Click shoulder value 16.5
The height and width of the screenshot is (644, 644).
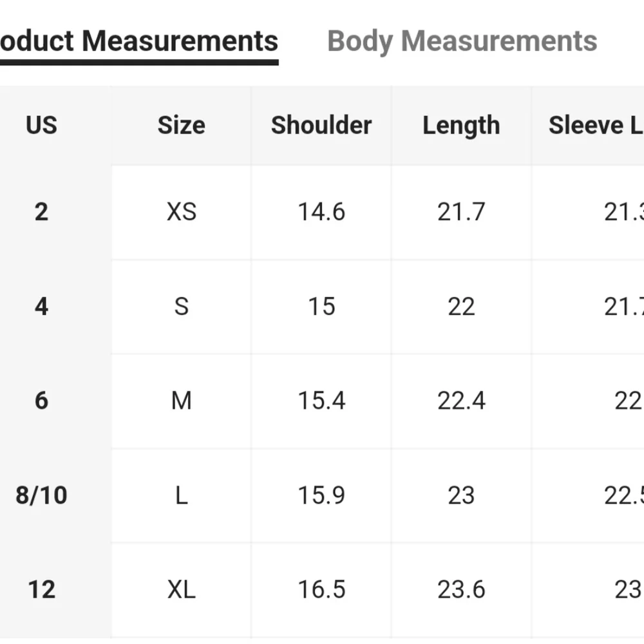pos(321,589)
